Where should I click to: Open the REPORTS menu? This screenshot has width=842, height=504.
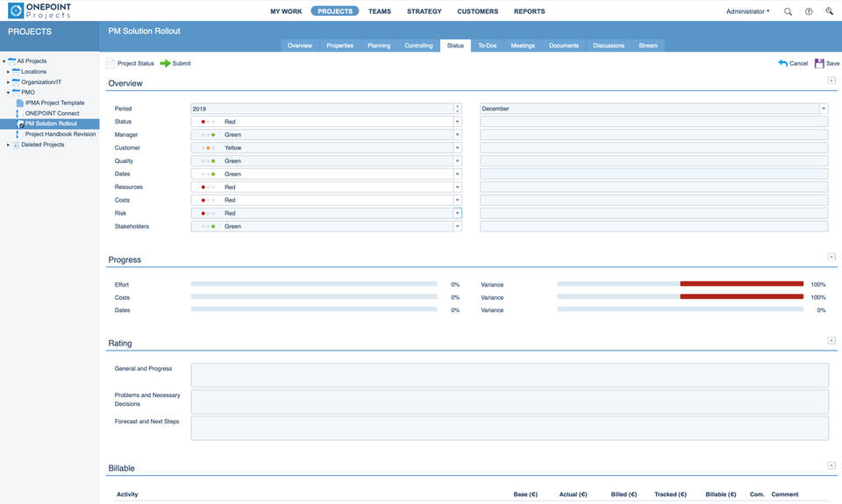coord(529,11)
